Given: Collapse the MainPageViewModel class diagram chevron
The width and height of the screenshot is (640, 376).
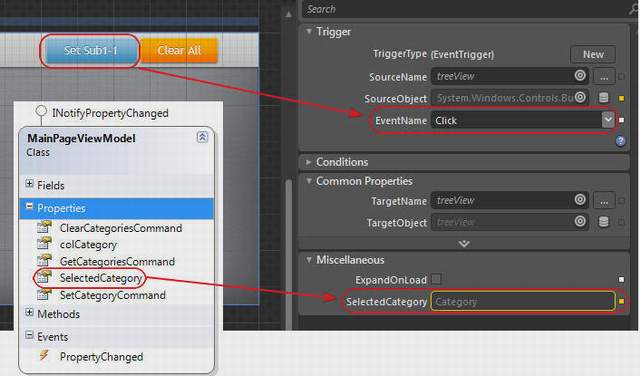Looking at the screenshot, I should pyautogui.click(x=202, y=137).
